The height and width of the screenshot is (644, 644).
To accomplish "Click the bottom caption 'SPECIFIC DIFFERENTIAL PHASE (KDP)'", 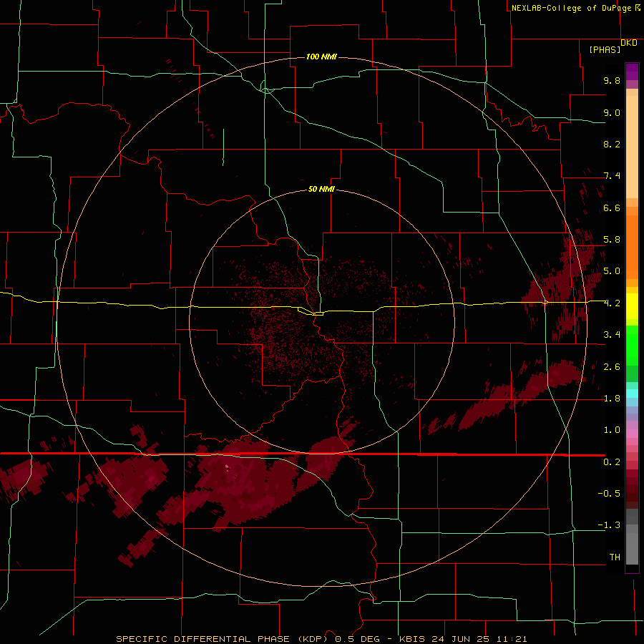I will tap(222, 639).
